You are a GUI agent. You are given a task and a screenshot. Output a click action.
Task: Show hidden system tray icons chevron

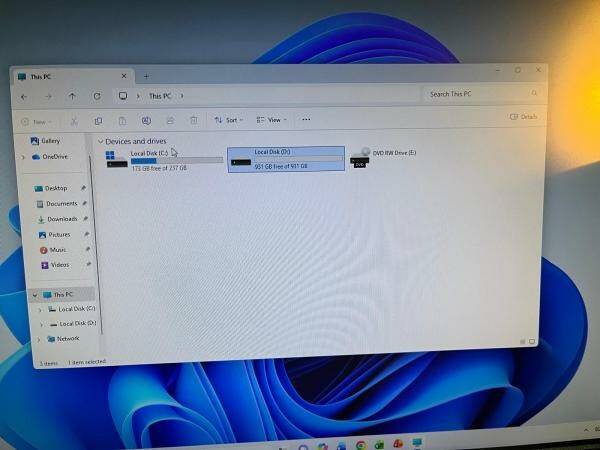pyautogui.click(x=585, y=430)
